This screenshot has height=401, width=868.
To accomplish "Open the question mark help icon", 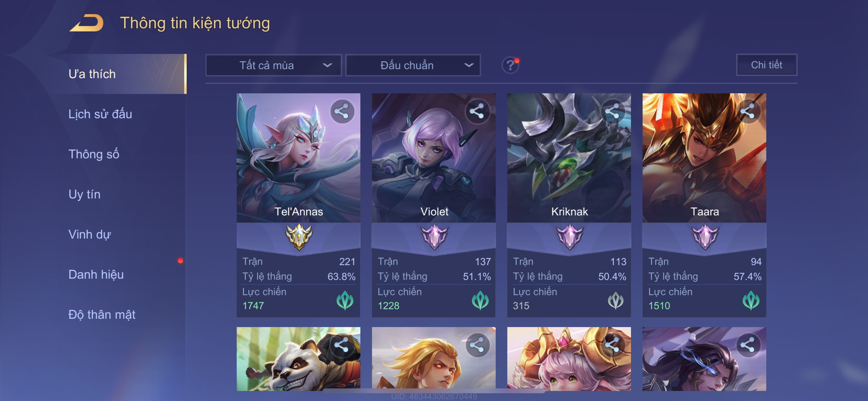I will 510,65.
